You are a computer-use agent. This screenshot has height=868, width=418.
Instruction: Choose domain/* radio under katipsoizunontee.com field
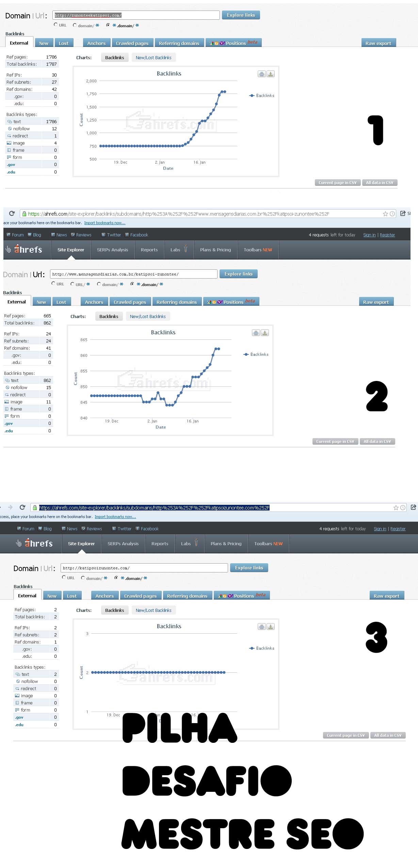click(83, 578)
